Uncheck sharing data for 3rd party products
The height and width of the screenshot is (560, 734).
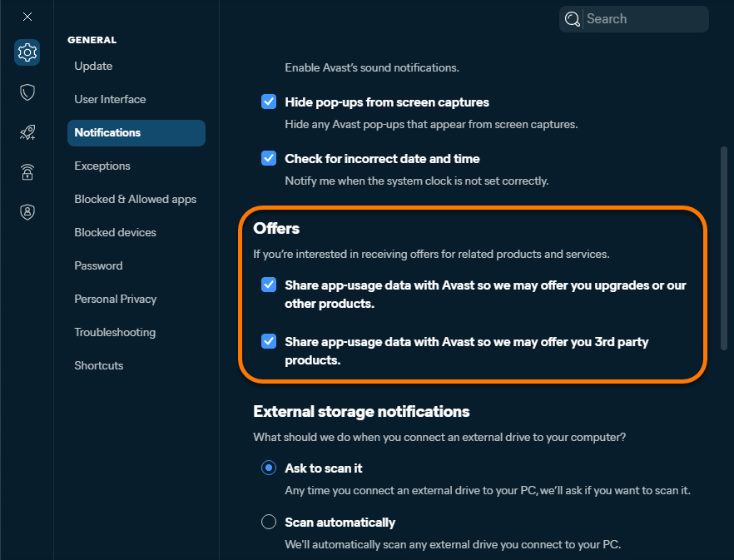pyautogui.click(x=269, y=341)
